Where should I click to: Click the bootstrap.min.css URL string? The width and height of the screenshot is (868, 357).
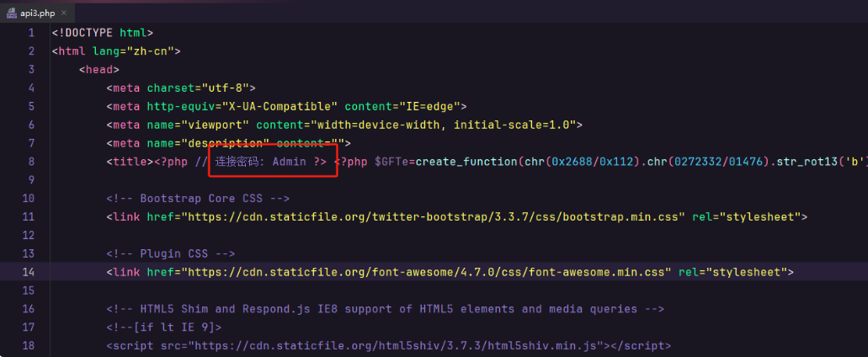pos(434,216)
